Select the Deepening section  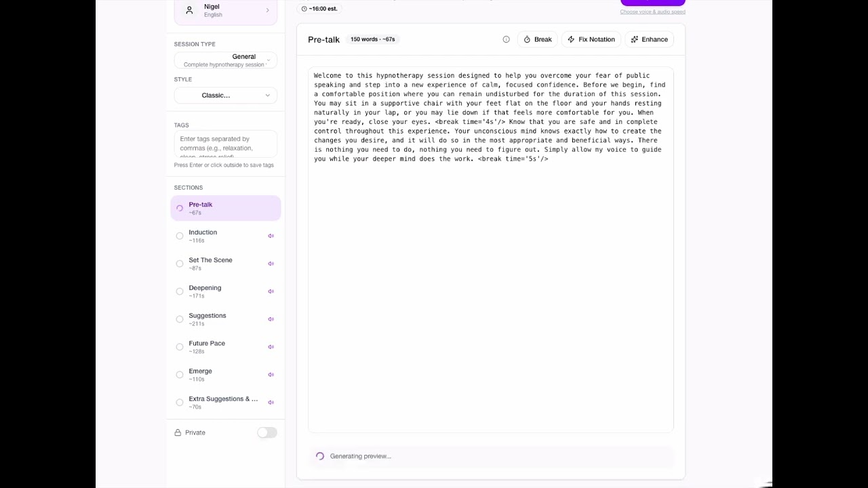click(x=226, y=291)
